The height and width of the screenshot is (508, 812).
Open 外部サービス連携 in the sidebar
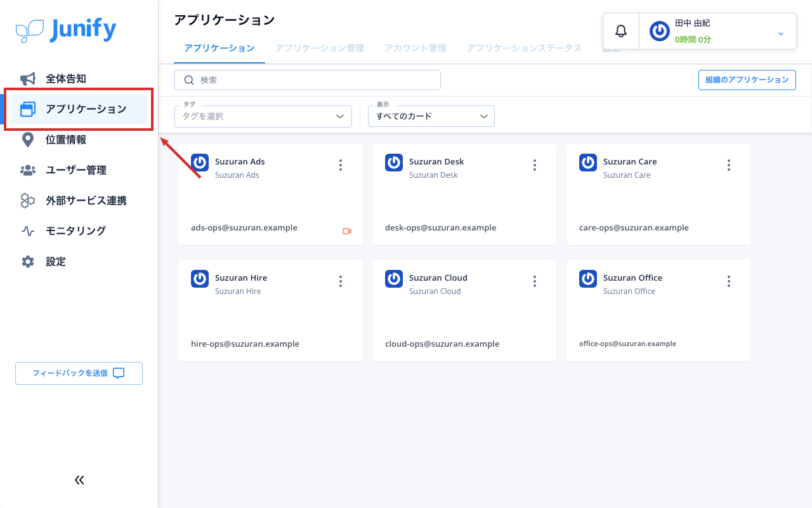coord(79,201)
